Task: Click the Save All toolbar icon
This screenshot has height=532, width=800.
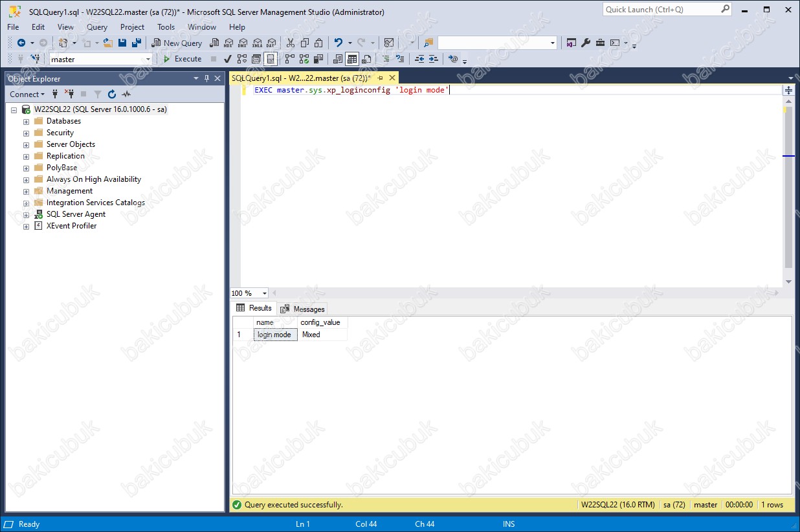Action: pyautogui.click(x=137, y=43)
